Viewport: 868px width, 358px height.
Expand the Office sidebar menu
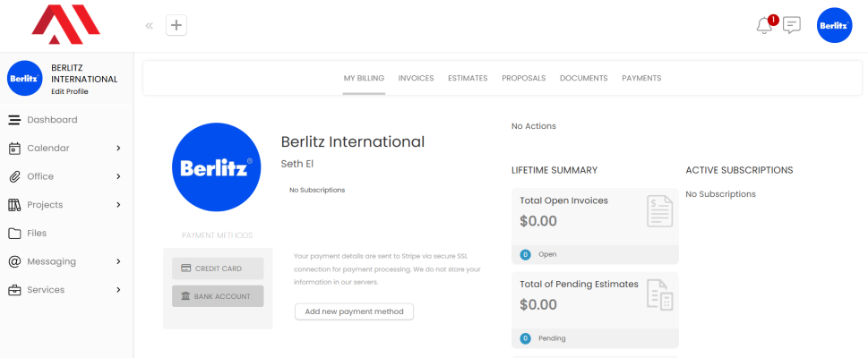click(x=118, y=176)
